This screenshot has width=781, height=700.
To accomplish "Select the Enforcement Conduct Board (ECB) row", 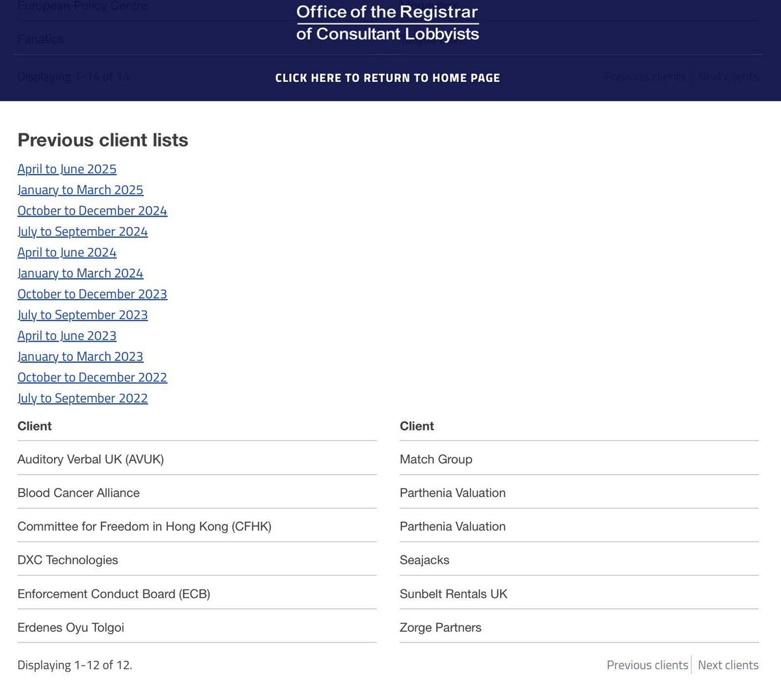I will pos(197,594).
